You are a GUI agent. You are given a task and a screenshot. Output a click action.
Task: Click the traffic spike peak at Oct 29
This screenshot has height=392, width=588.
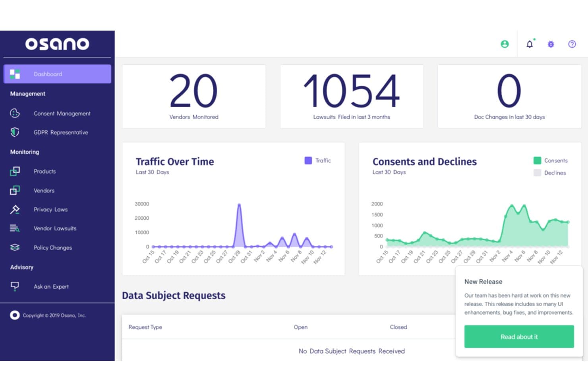[239, 205]
